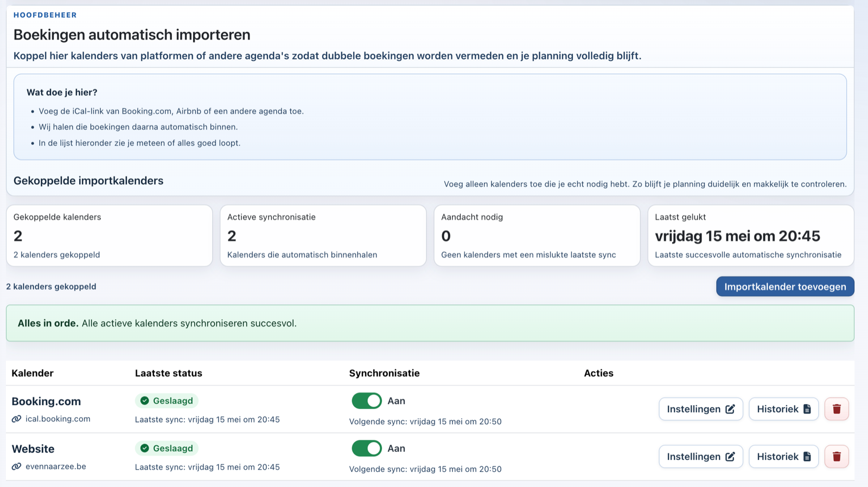868x487 pixels.
Task: Select the Synchronisatie column header
Action: [385, 373]
